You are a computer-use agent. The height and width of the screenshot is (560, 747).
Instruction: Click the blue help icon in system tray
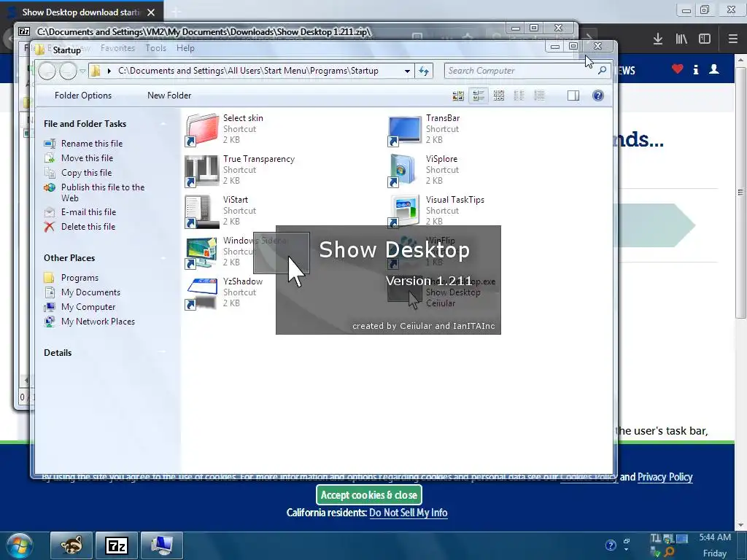(611, 545)
